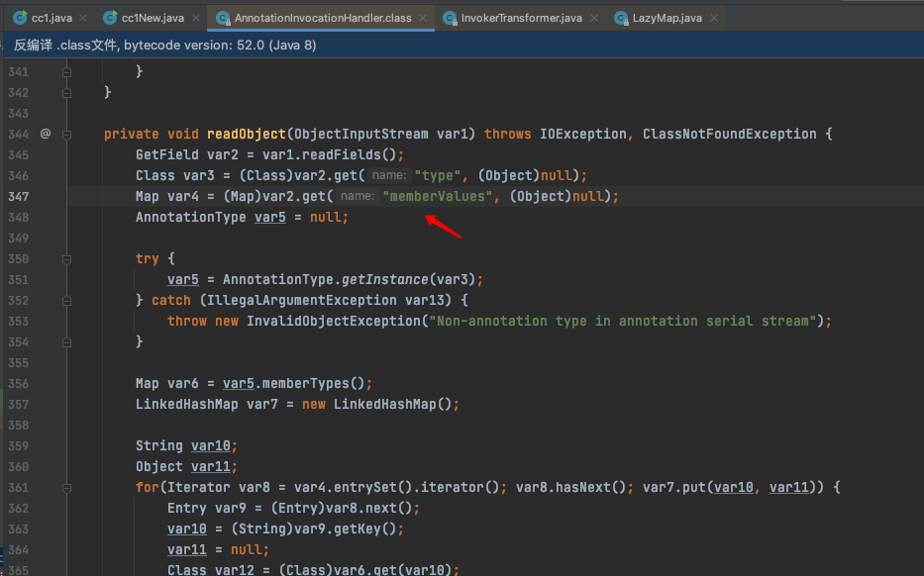Close the InvokerTransformer.java tab
The image size is (924, 576).
[x=594, y=18]
